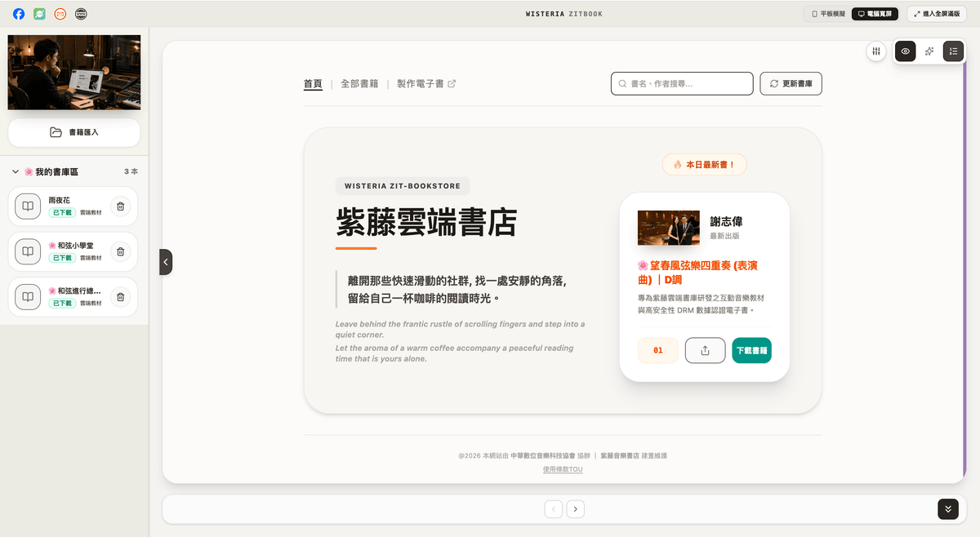Click the sparkle effects icon
The height and width of the screenshot is (537, 980).
click(x=929, y=51)
